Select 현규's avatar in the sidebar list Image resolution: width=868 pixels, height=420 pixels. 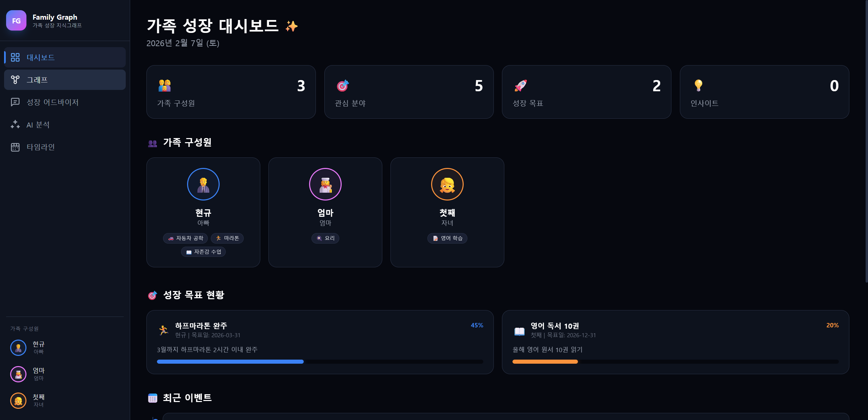pos(18,348)
